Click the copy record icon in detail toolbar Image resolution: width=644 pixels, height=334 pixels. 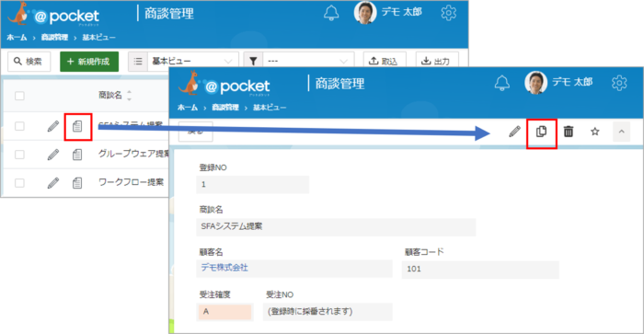[x=541, y=132]
